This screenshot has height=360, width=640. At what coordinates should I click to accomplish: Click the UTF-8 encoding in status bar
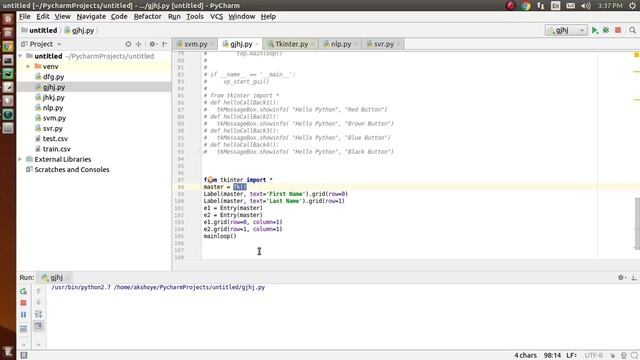tap(593, 356)
